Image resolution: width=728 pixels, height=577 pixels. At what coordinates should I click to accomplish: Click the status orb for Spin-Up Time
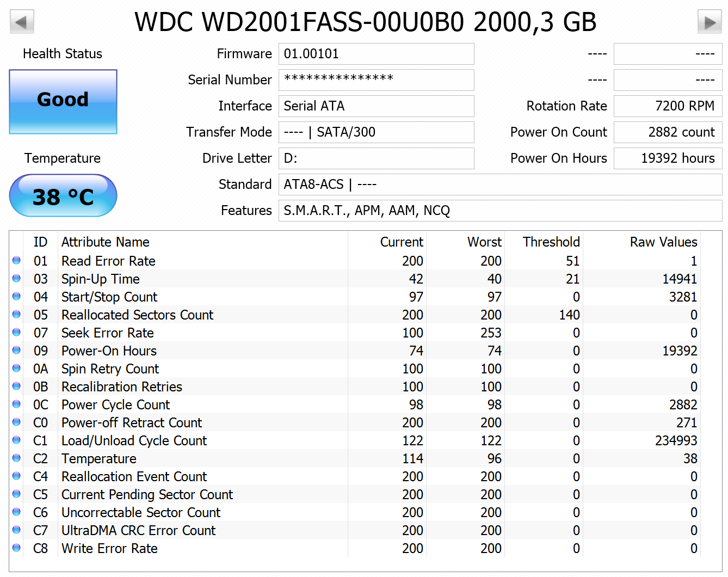tap(16, 279)
